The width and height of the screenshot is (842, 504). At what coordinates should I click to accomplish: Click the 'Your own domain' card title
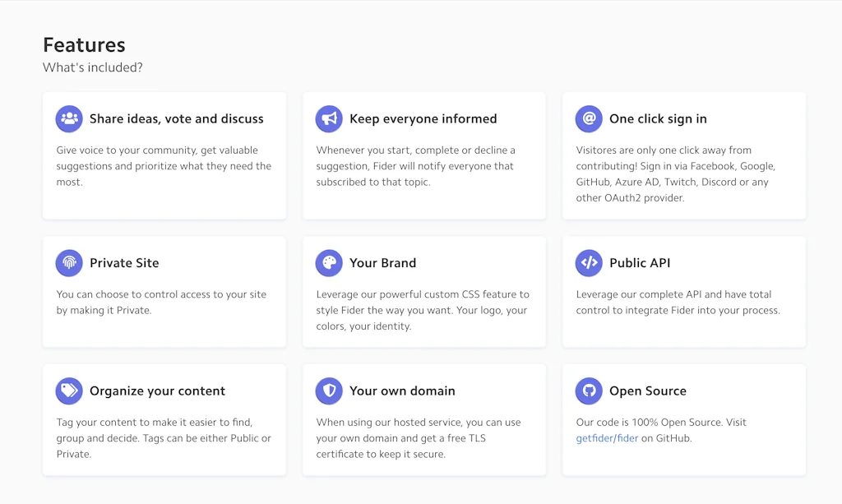[402, 391]
